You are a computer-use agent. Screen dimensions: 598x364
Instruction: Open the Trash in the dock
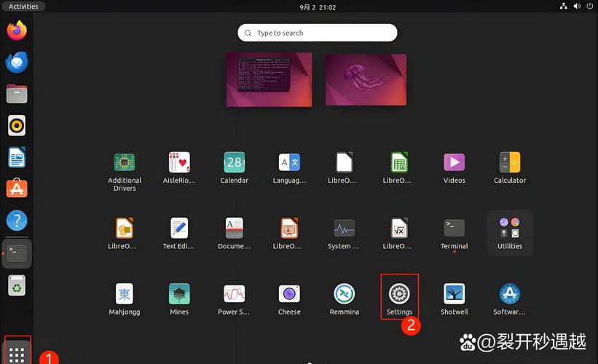point(17,285)
